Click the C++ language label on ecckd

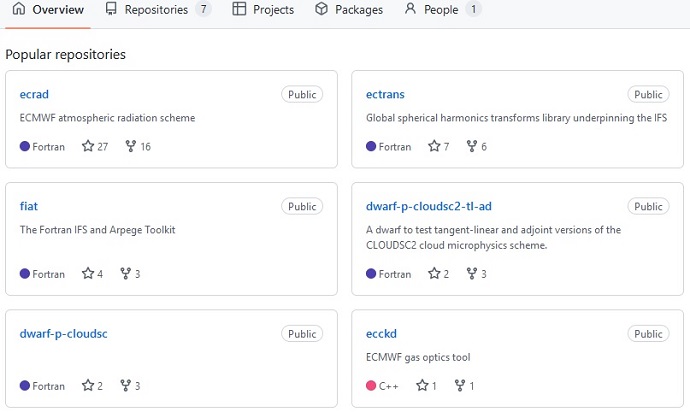point(389,386)
